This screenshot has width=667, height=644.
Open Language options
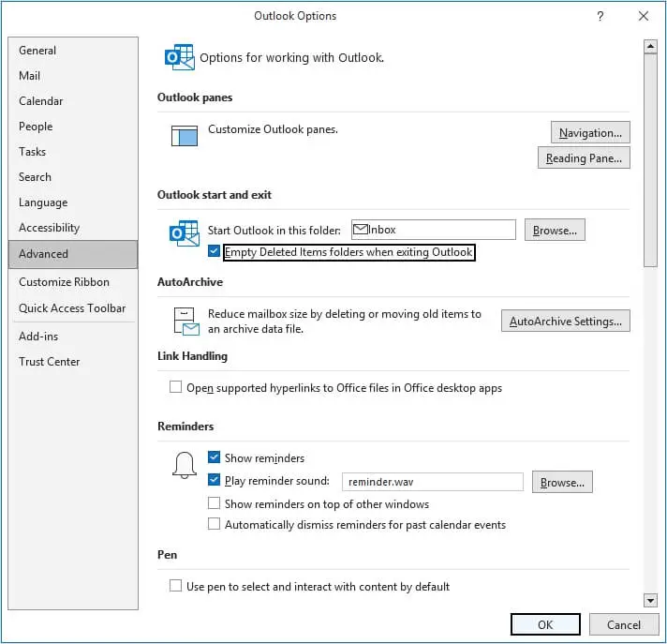pos(73,202)
